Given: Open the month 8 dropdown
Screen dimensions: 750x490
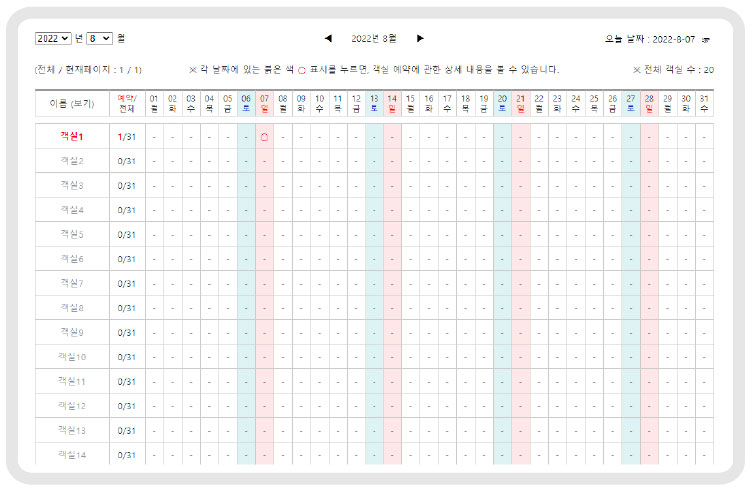Looking at the screenshot, I should pyautogui.click(x=99, y=38).
